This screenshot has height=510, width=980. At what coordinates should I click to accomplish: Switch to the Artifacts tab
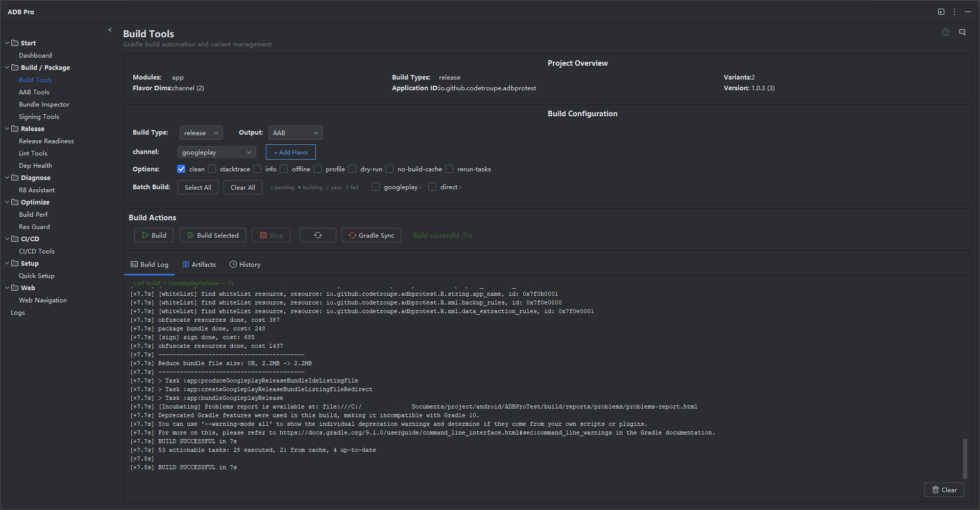tap(199, 264)
